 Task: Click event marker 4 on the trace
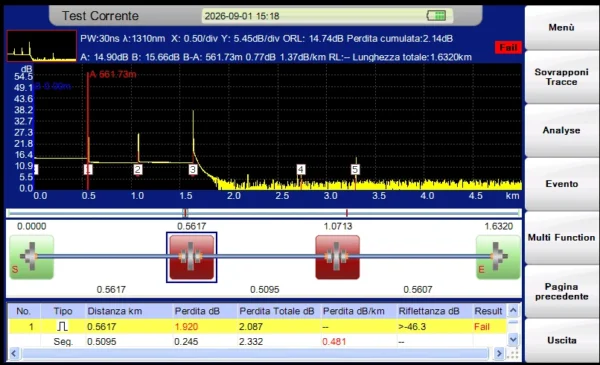(301, 169)
